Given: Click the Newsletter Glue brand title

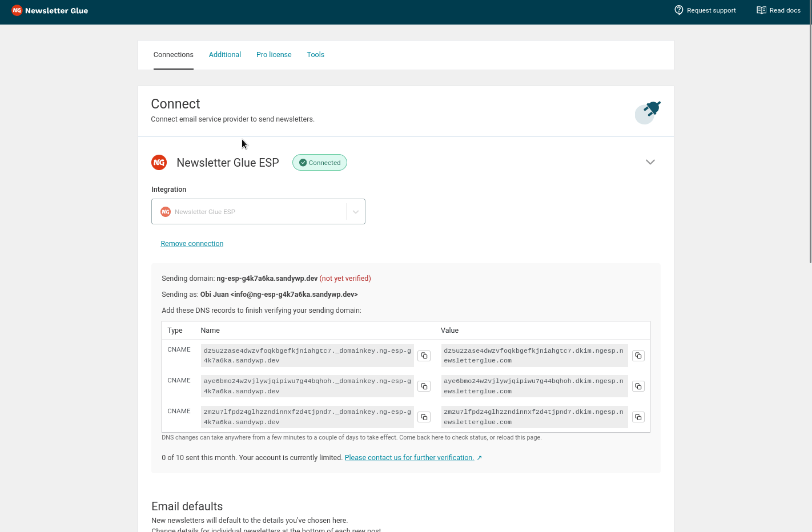Looking at the screenshot, I should [57, 11].
